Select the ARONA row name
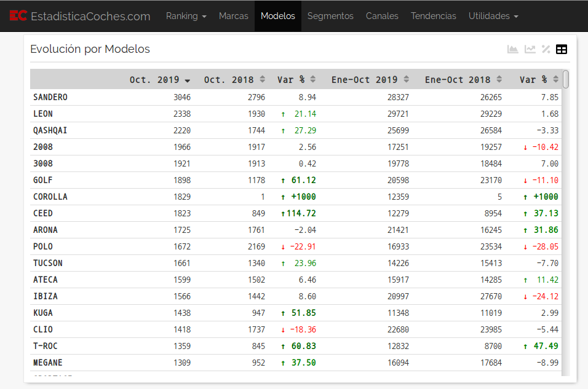Screen dimensions: 588x389 pos(46,230)
